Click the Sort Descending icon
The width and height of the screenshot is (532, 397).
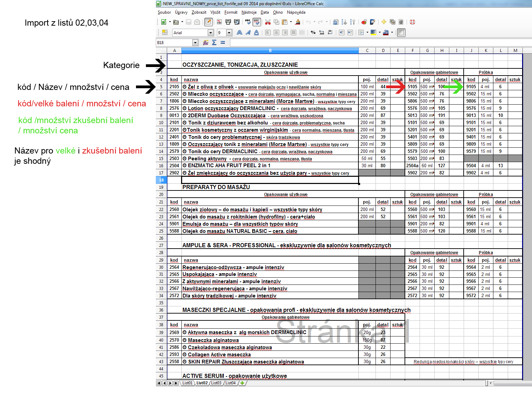[353, 22]
